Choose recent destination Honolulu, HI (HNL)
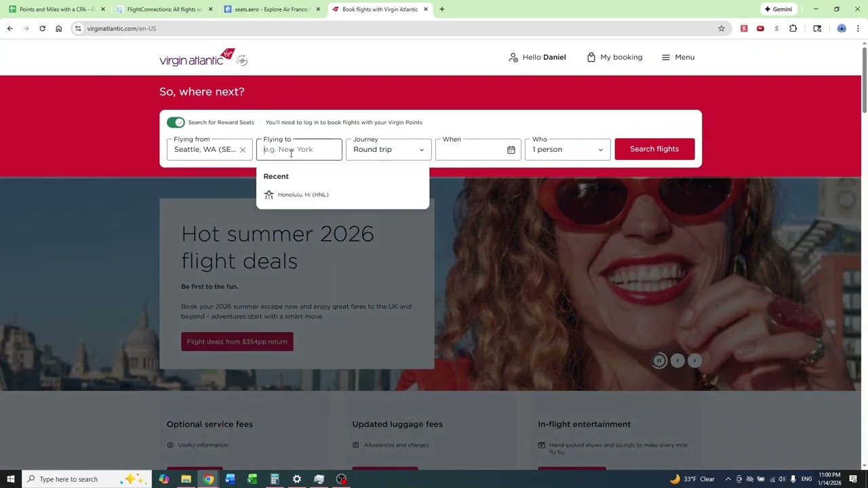The image size is (868, 488). click(342, 195)
